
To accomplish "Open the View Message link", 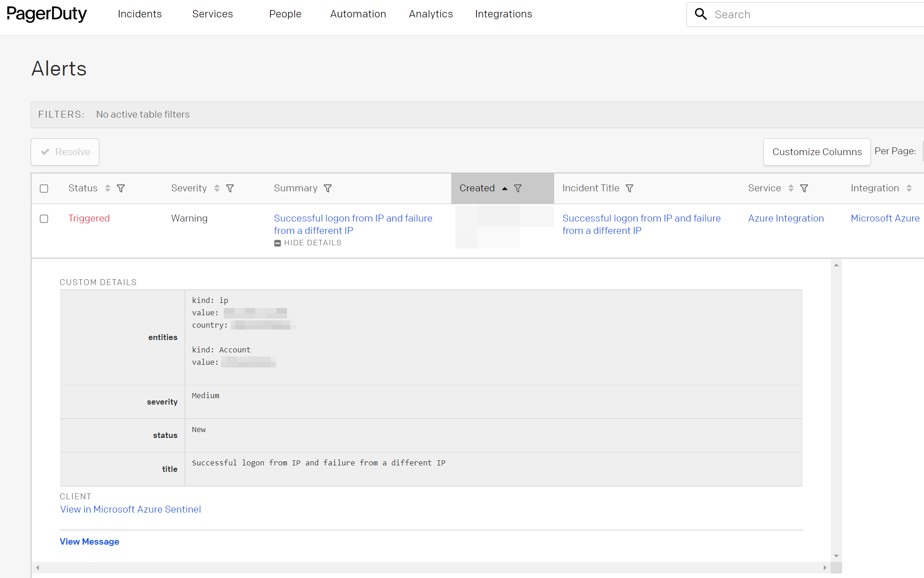I will (89, 541).
